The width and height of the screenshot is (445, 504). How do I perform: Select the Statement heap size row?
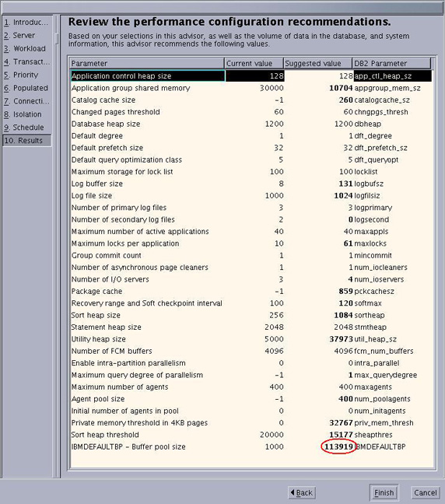click(251, 327)
